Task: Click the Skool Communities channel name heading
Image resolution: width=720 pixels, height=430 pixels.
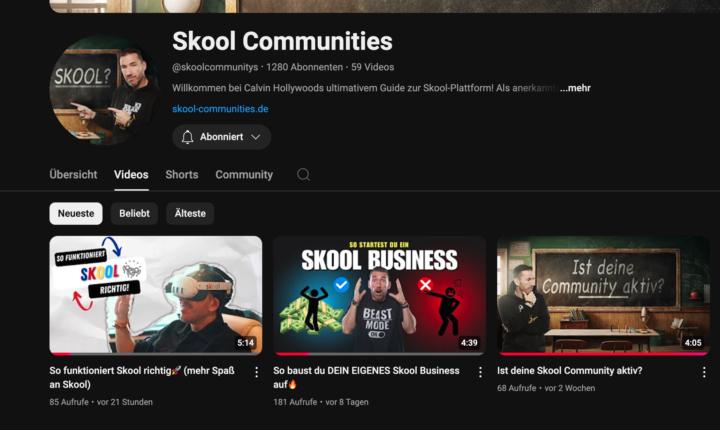Action: (282, 41)
